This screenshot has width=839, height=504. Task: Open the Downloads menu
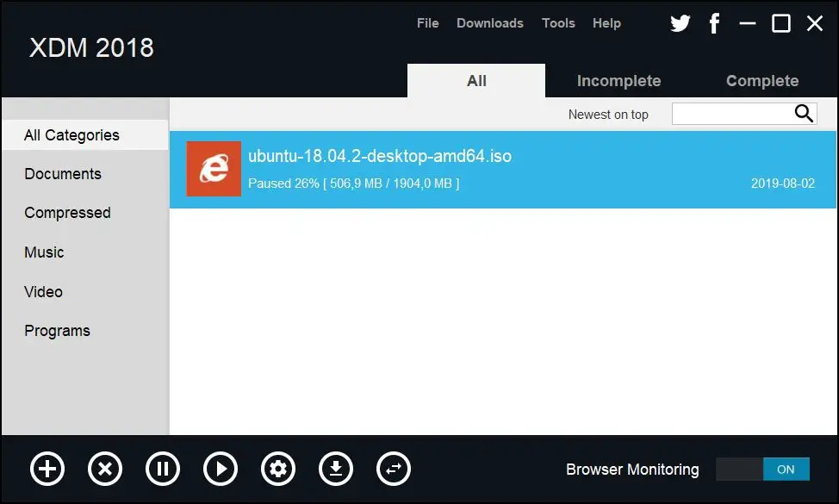coord(489,23)
